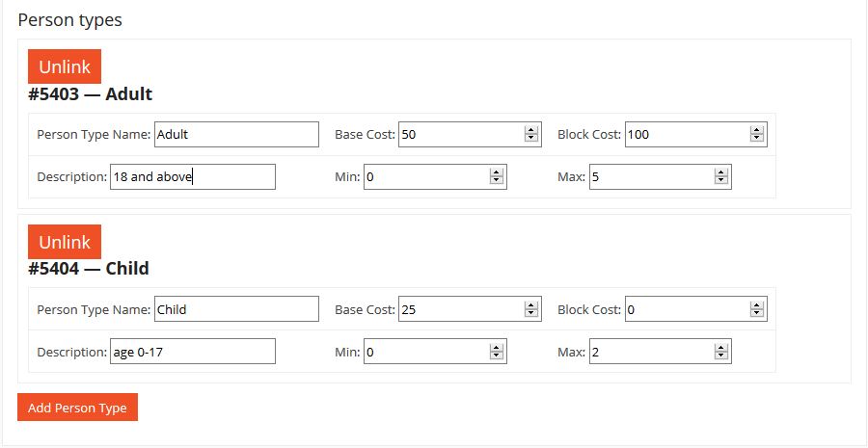Increase Child Base Cost with up arrow
Viewport: 868px width, 448px height.
tap(530, 305)
